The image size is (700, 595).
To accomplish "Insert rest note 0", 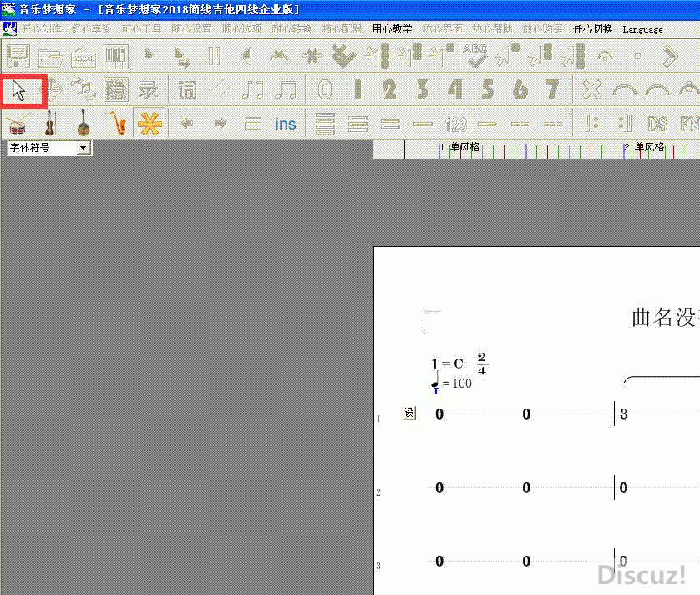I will (x=325, y=89).
